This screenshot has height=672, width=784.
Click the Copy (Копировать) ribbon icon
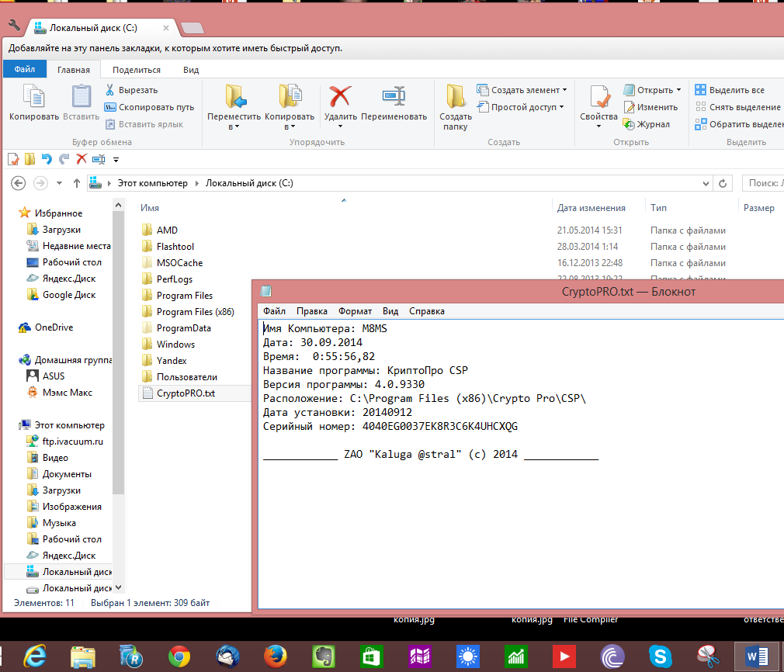[x=33, y=97]
